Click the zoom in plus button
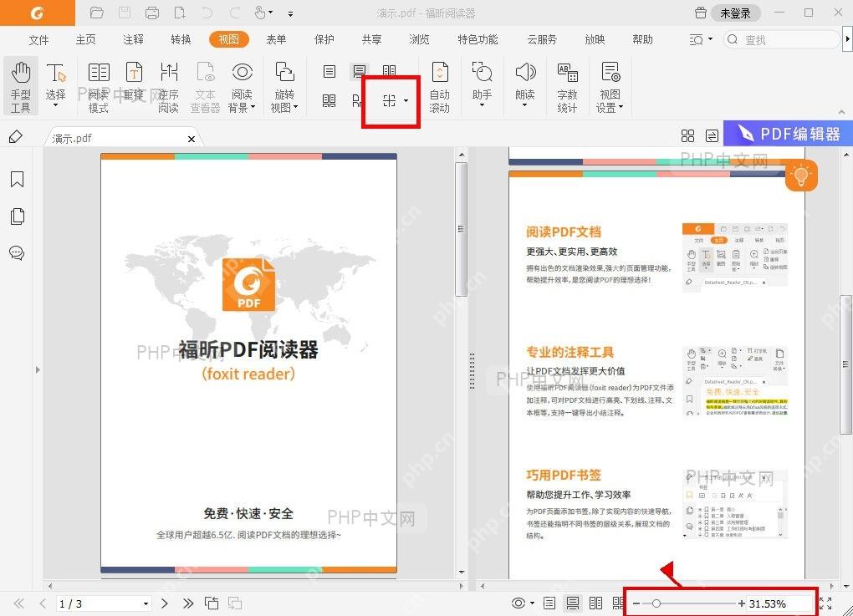The height and width of the screenshot is (616, 853). point(742,603)
